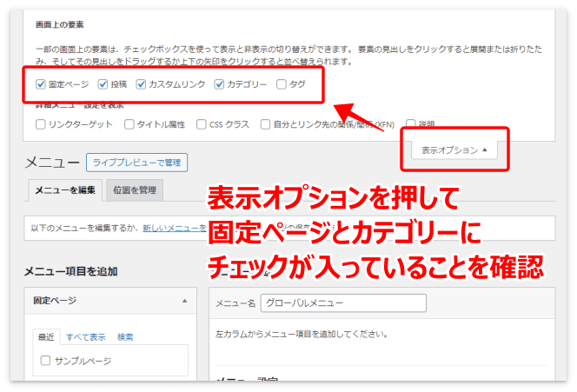Select the すべて表示 tab
Viewport: 577px width, 392px height.
point(86,336)
